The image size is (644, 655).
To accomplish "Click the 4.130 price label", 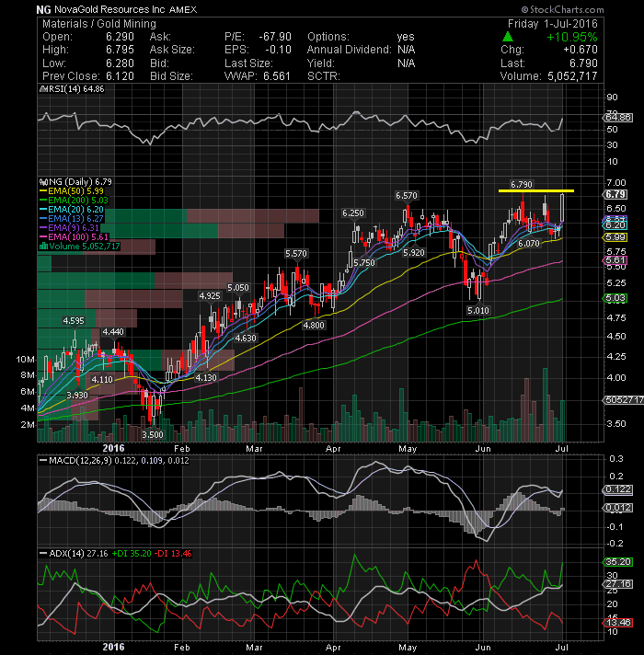I will (x=206, y=378).
